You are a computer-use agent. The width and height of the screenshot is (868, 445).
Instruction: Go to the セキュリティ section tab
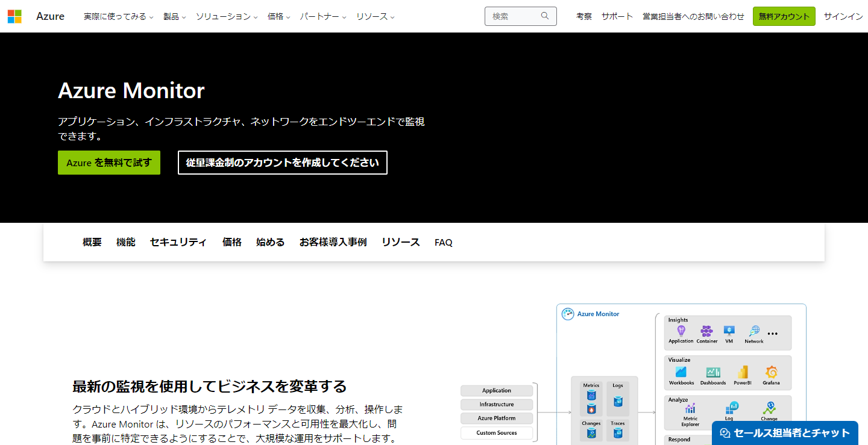pos(178,242)
